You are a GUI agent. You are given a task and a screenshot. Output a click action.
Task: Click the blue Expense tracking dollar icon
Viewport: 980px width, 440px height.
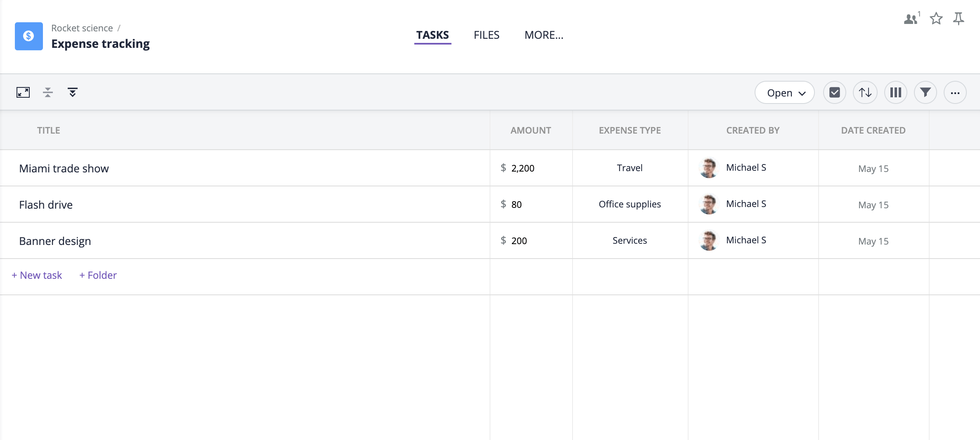click(28, 36)
